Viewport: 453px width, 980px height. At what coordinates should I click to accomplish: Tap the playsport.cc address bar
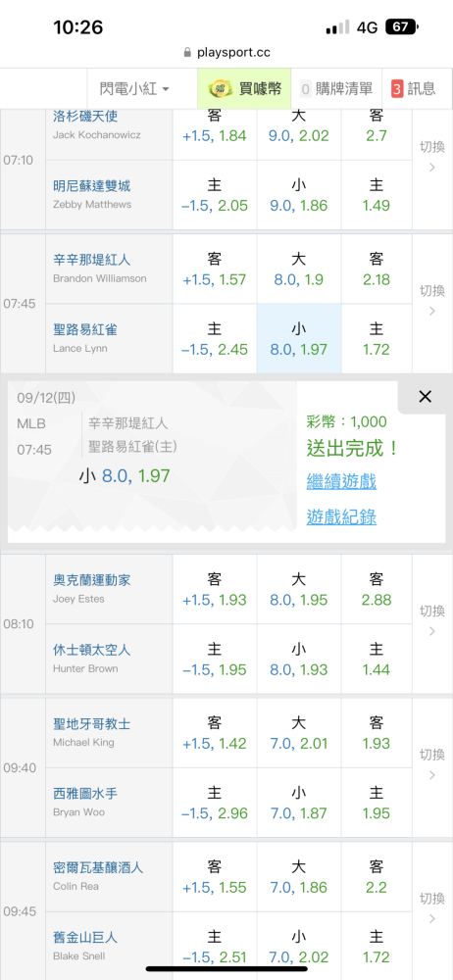226,53
